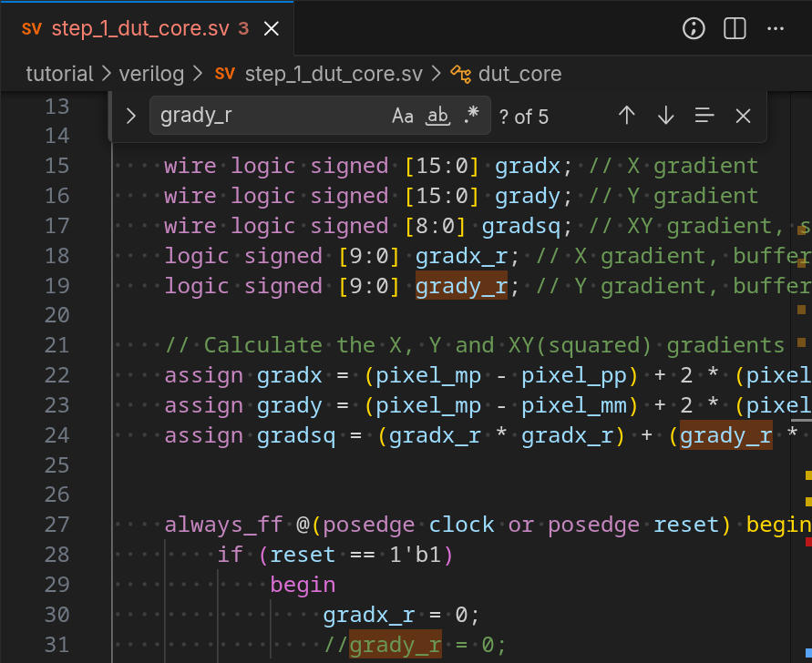Close the find widget
The height and width of the screenshot is (663, 812).
pos(743,116)
